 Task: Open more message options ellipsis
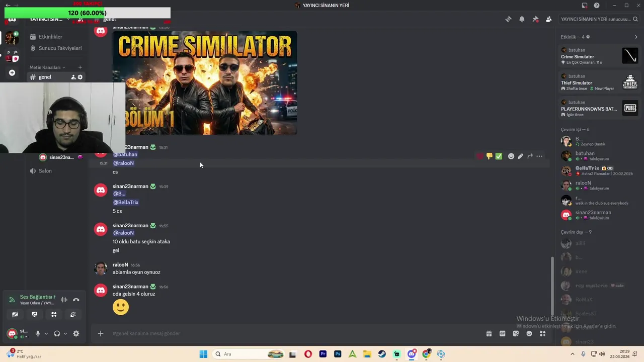coord(539,156)
